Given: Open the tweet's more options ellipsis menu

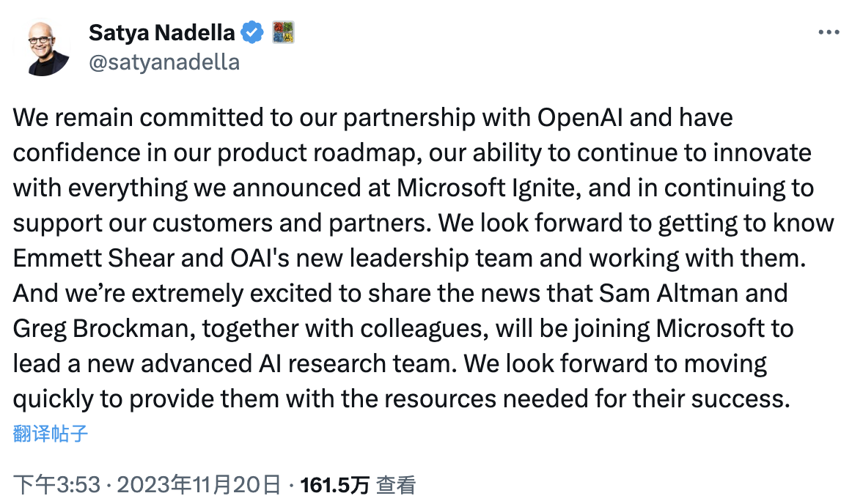Looking at the screenshot, I should pos(828,31).
